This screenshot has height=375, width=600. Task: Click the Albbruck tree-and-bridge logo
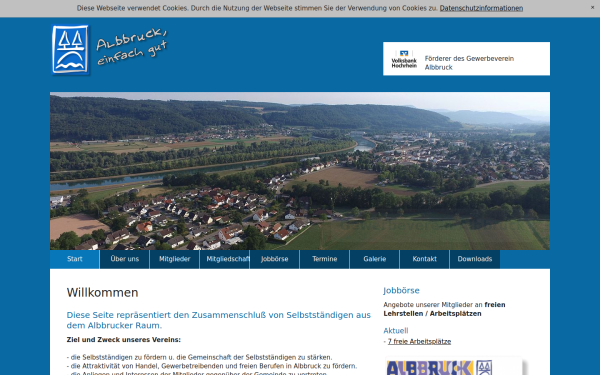pyautogui.click(x=70, y=50)
